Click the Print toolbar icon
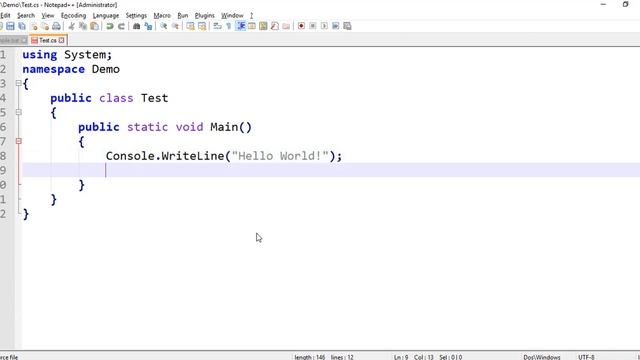 [x=56, y=26]
